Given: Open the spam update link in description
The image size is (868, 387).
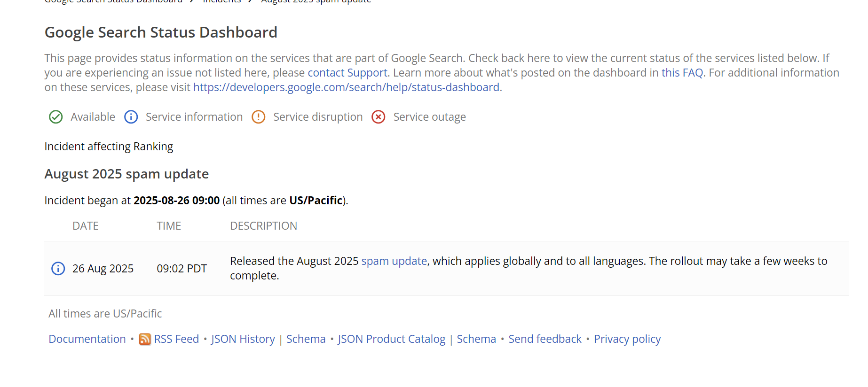Looking at the screenshot, I should [x=394, y=261].
